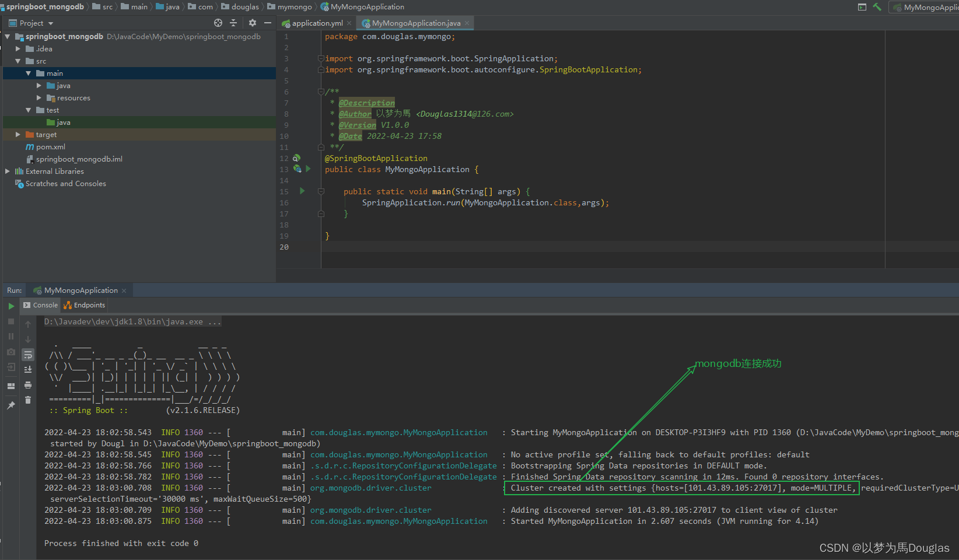
Task: Click the top-right window layout icon
Action: (x=862, y=7)
